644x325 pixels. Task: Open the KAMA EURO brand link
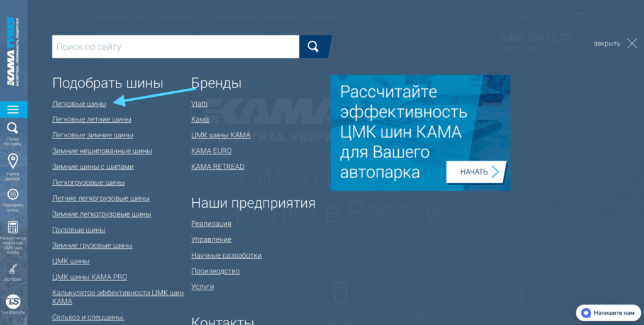pyautogui.click(x=211, y=151)
